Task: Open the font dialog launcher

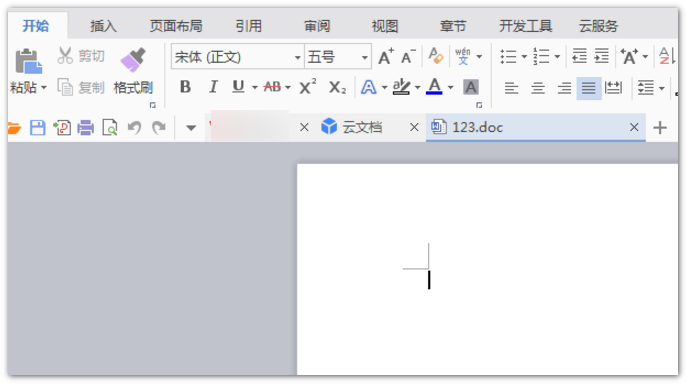Action: (x=479, y=105)
